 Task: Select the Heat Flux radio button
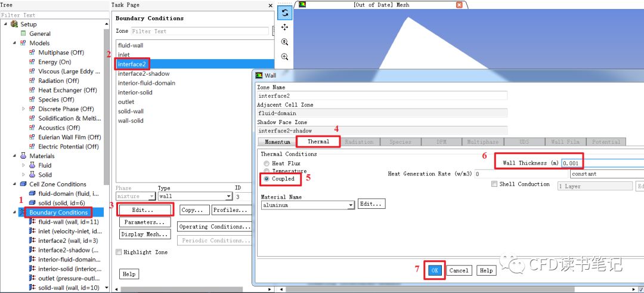[x=266, y=164]
